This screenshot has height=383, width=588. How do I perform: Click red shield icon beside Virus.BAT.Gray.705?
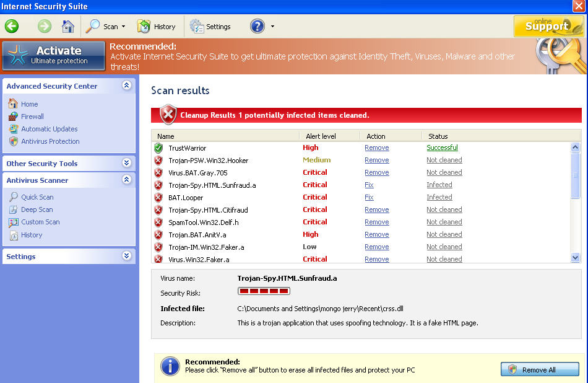pyautogui.click(x=158, y=173)
